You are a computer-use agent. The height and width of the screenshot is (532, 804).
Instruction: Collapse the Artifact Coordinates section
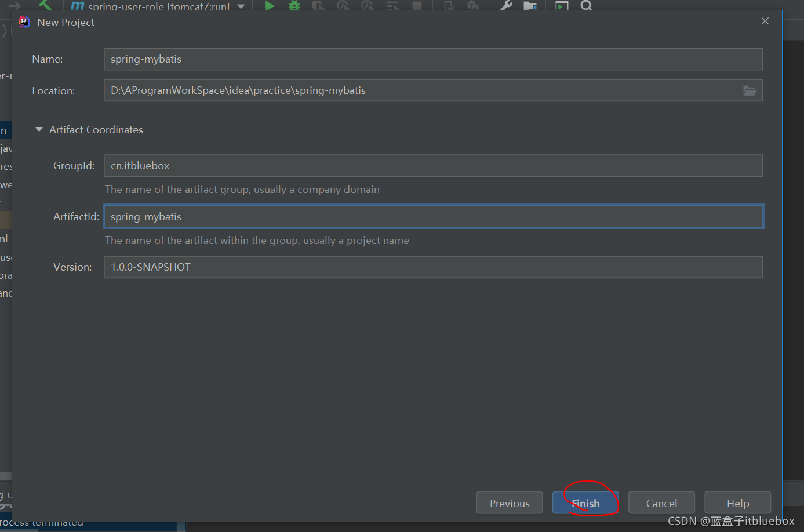click(x=39, y=130)
